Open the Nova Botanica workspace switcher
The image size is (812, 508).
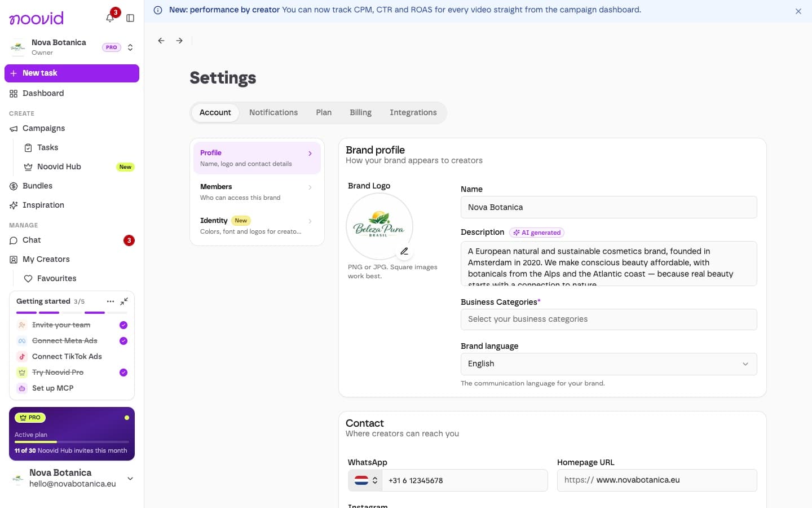(72, 47)
